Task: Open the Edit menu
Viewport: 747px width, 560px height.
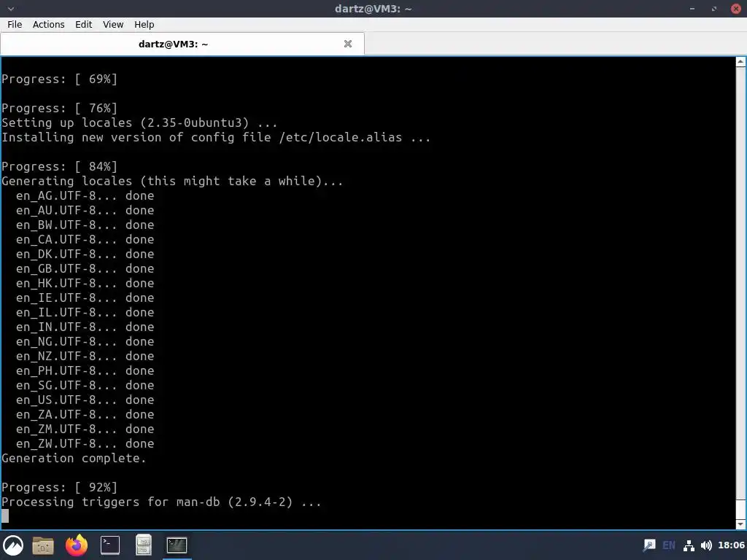Action: 83,24
